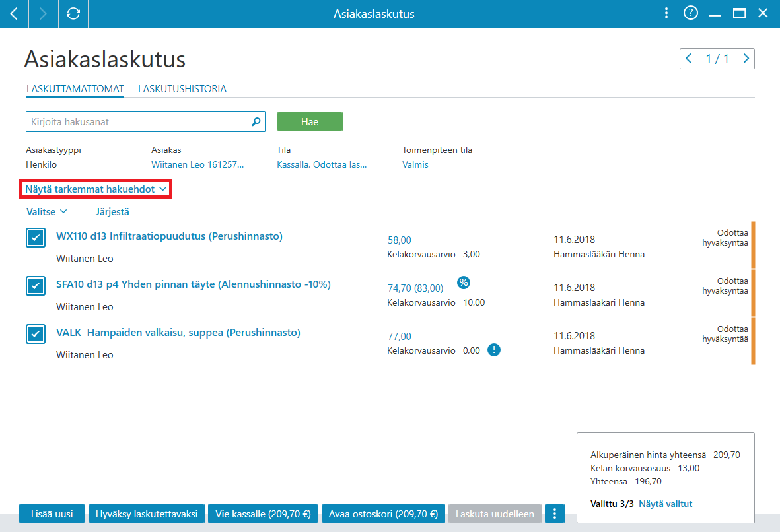Click the refresh icon in title bar
The width and height of the screenshot is (780, 532).
[73, 14]
